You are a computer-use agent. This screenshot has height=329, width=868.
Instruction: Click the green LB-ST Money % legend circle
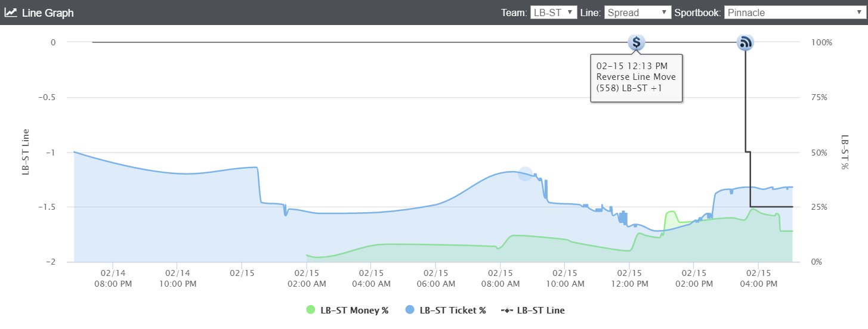310,310
